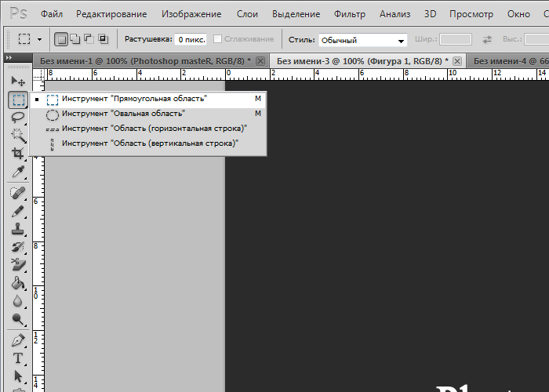Select the Lasso tool
549x392 pixels.
click(18, 118)
